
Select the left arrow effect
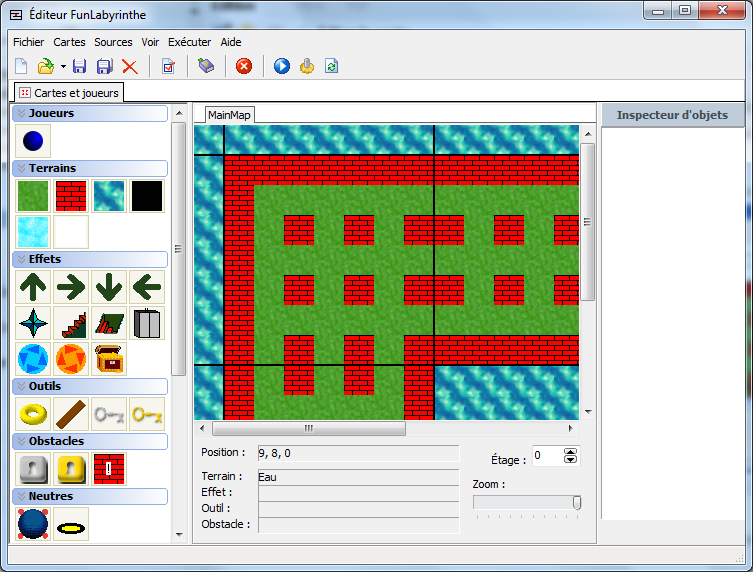147,287
